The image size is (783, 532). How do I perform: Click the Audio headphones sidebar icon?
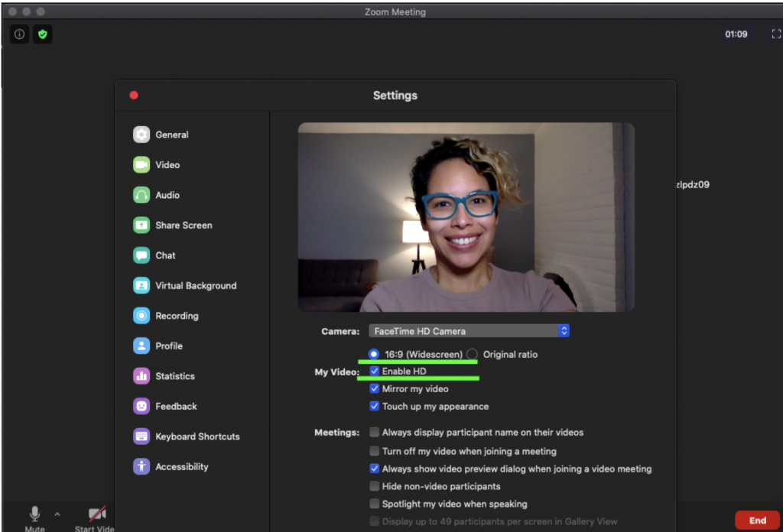(141, 195)
